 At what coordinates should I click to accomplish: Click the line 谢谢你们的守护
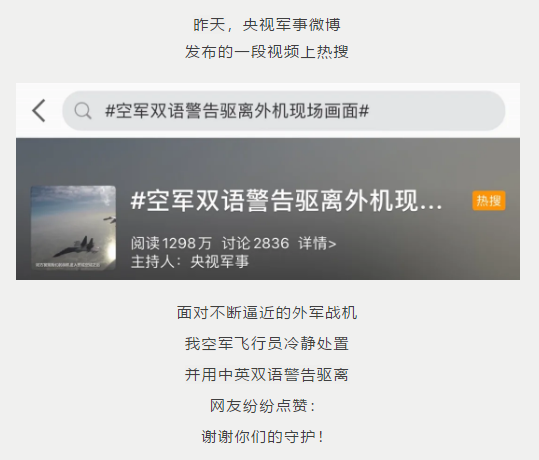262,437
